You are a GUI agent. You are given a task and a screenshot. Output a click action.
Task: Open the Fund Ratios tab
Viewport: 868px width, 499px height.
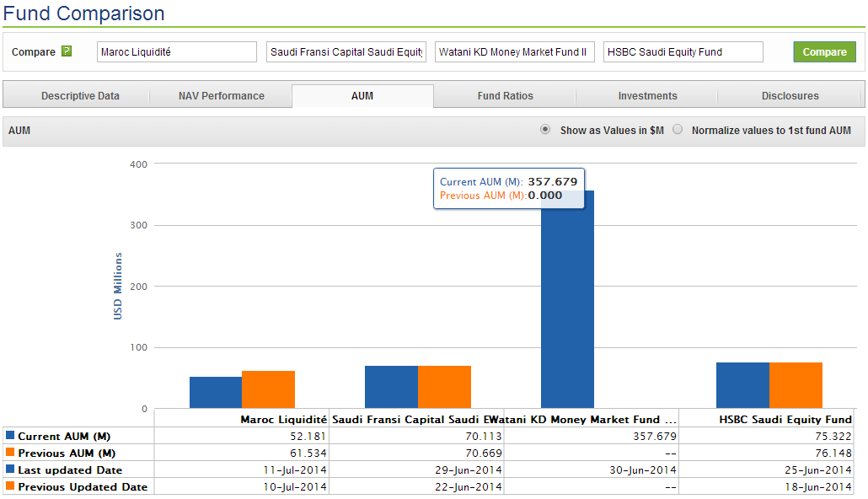pyautogui.click(x=506, y=96)
